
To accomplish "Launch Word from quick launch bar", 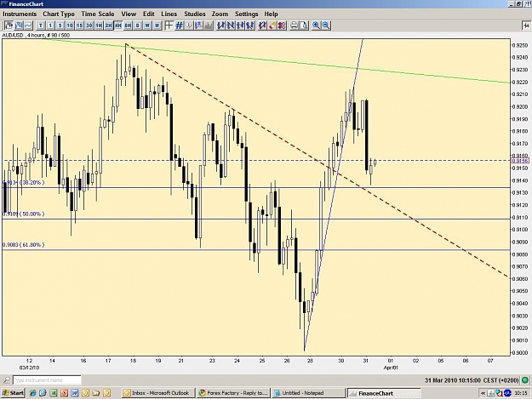I will pos(74,393).
